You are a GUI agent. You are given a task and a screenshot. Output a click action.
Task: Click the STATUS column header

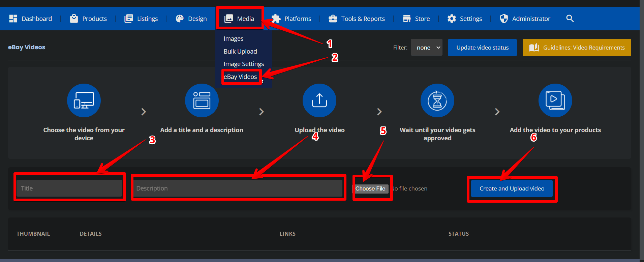coord(459,234)
